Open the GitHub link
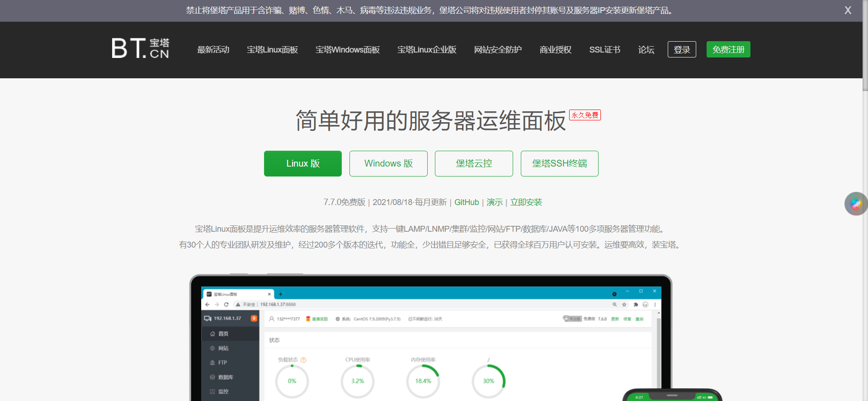The width and height of the screenshot is (868, 401). pyautogui.click(x=467, y=202)
